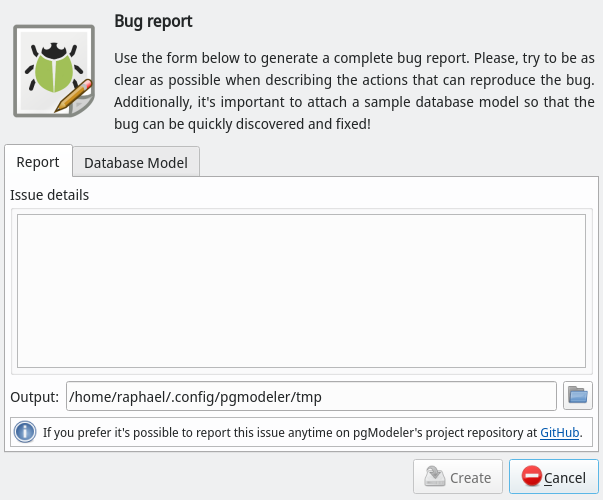Click the pencil on the bug icon
Image resolution: width=603 pixels, height=500 pixels.
click(73, 96)
